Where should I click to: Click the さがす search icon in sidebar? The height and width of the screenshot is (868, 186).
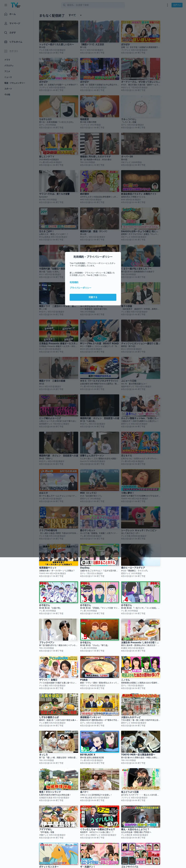[x=6, y=33]
